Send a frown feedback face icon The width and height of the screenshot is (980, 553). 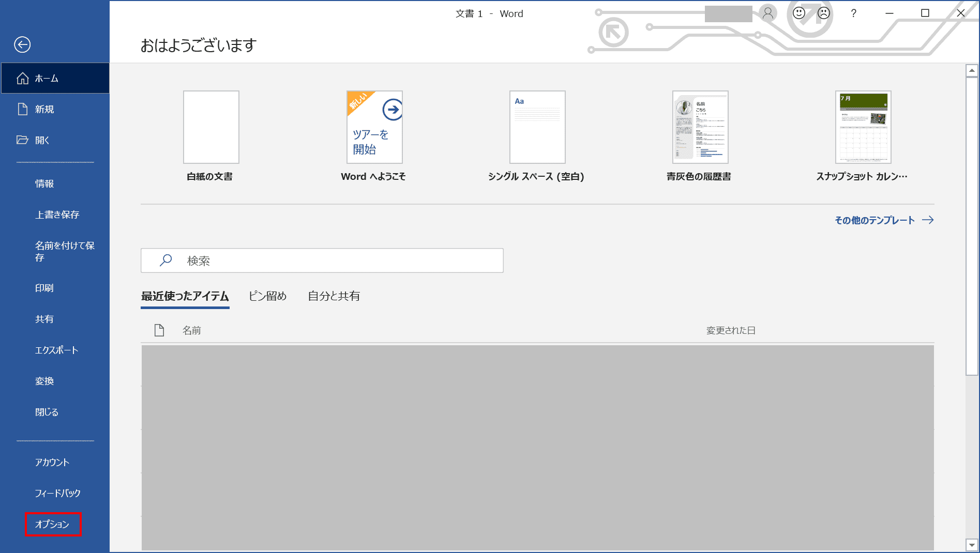pos(824,13)
